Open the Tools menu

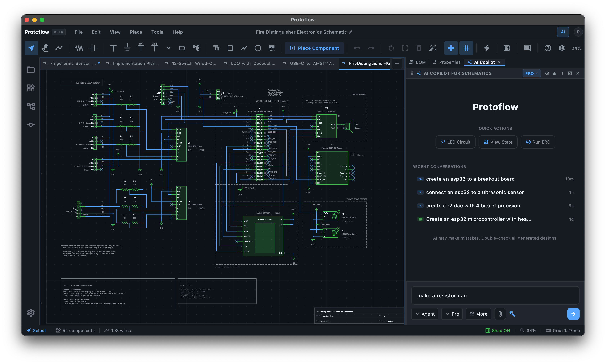157,32
